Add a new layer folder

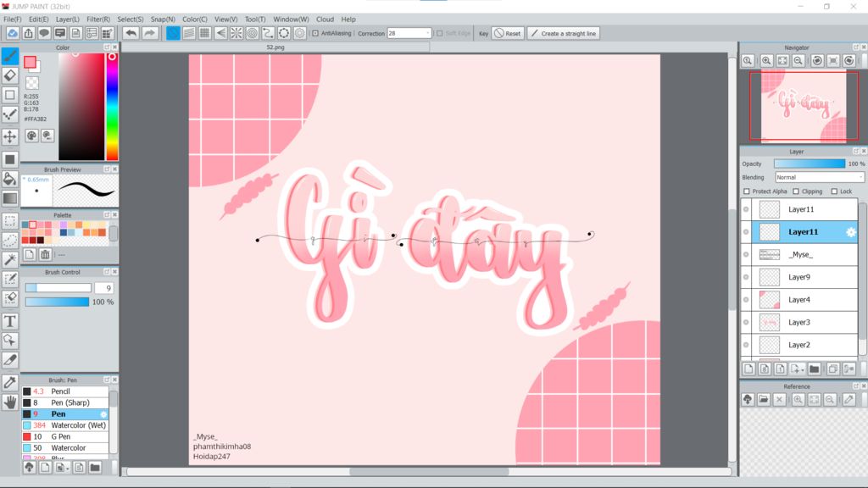click(815, 369)
